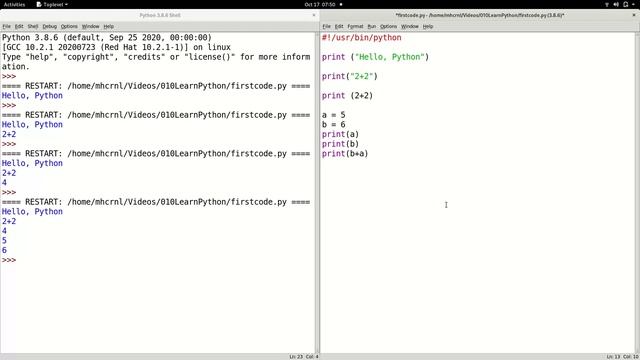
Task: Close the Python 3.8.6 Shell window
Action: pos(313,15)
